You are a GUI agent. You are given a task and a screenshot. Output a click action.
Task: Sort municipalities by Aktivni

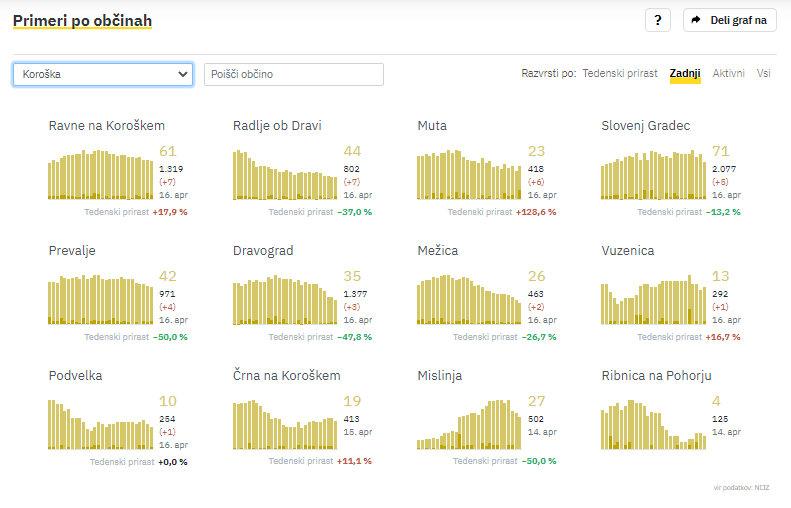728,73
